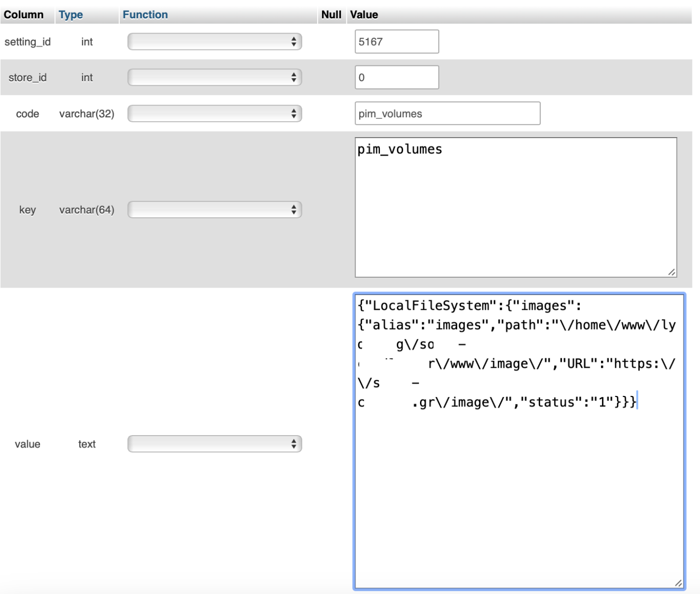Grab the key textarea resize handle
The image size is (700, 594).
pos(672,272)
